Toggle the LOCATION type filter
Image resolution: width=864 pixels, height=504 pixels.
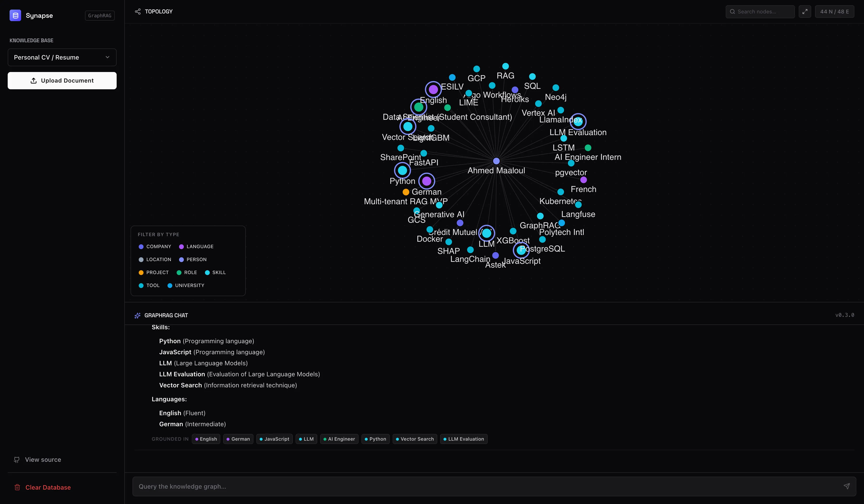coord(155,259)
